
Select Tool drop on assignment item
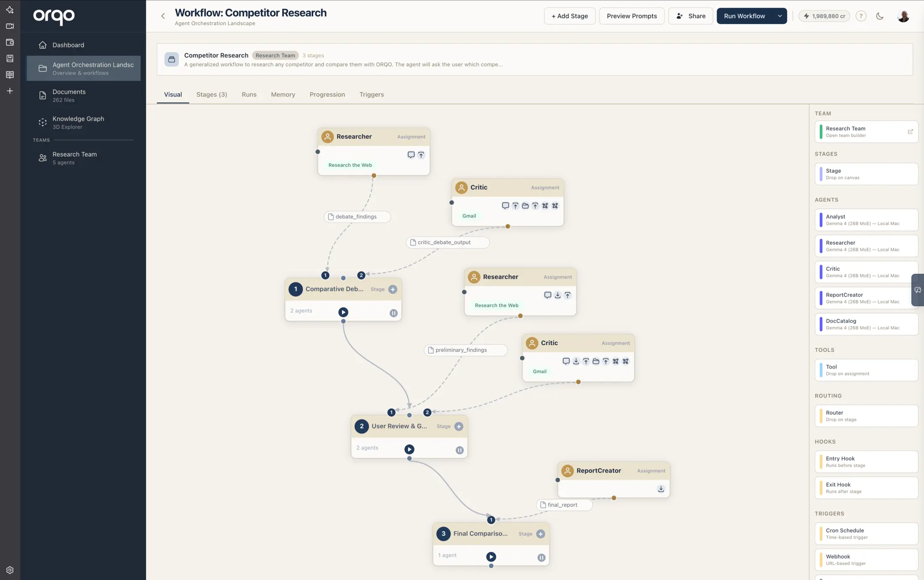(x=866, y=370)
